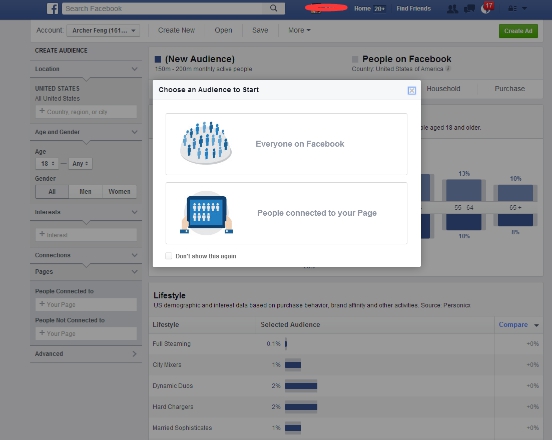Click the Facebook logo icon
Image resolution: width=552 pixels, height=440 pixels.
tap(52, 8)
